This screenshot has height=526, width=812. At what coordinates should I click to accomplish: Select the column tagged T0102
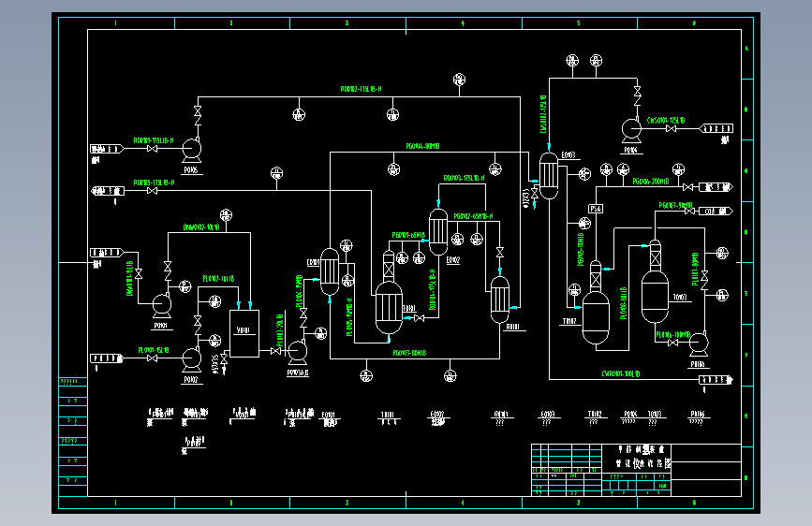pyautogui.click(x=596, y=303)
